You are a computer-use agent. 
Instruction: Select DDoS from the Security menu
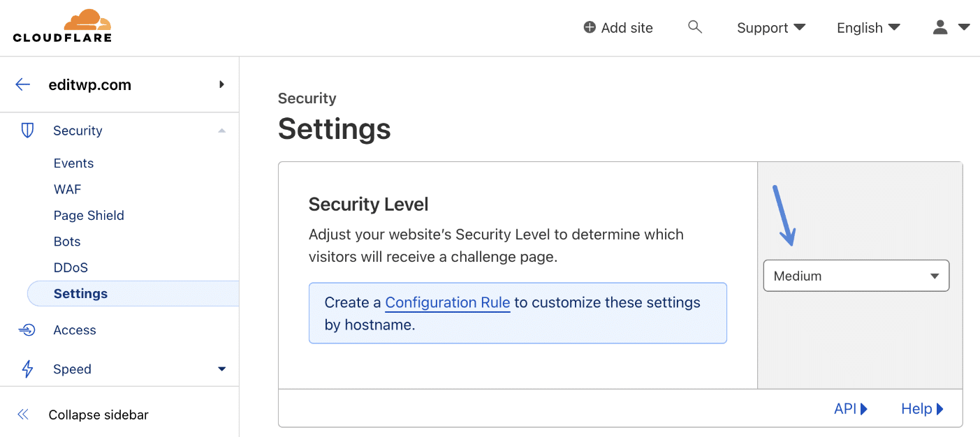pos(70,267)
